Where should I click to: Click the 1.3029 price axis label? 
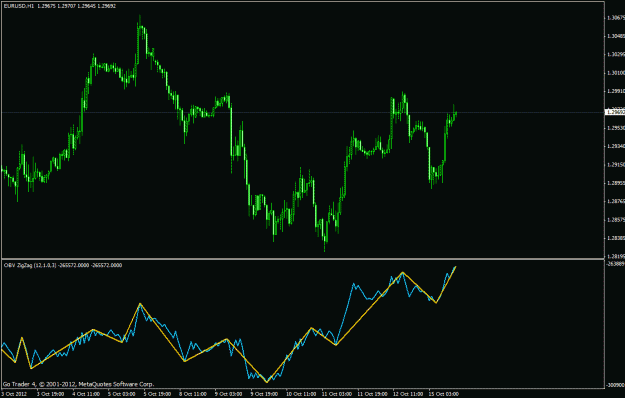(616, 54)
